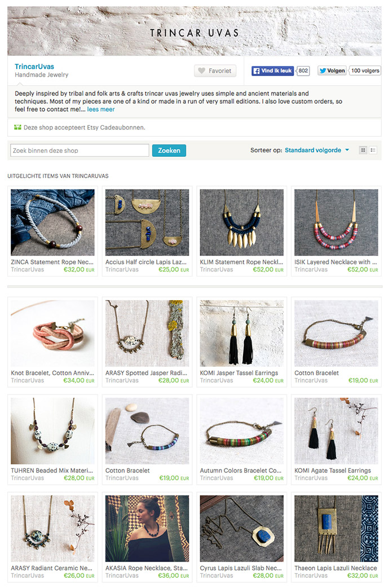
Task: View Knot Bracelet product image
Action: tap(52, 334)
